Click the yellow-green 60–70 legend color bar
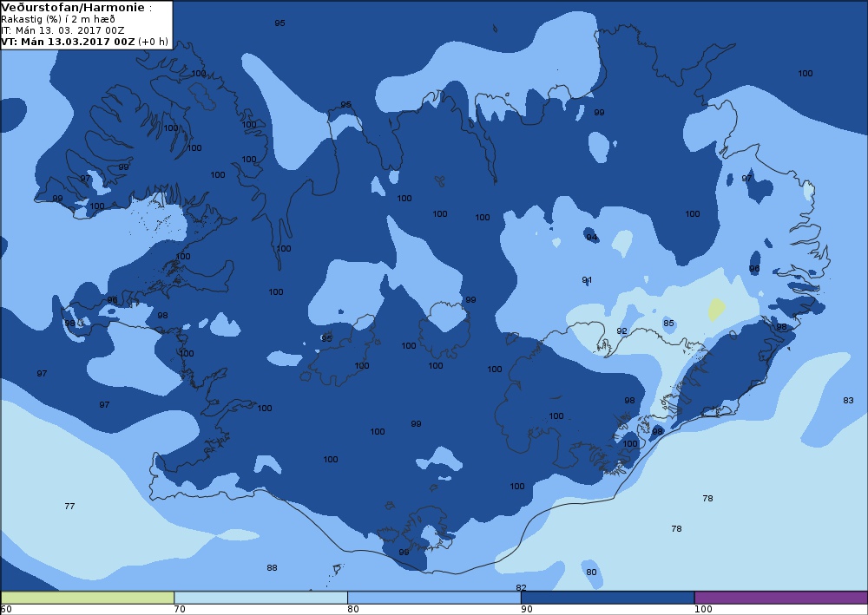This screenshot has width=868, height=615. click(88, 598)
